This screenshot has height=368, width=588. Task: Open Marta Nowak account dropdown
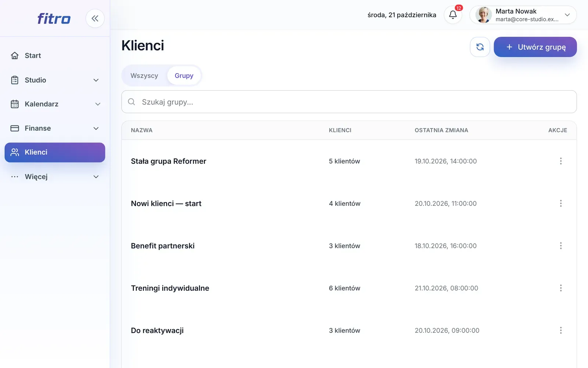pyautogui.click(x=523, y=15)
